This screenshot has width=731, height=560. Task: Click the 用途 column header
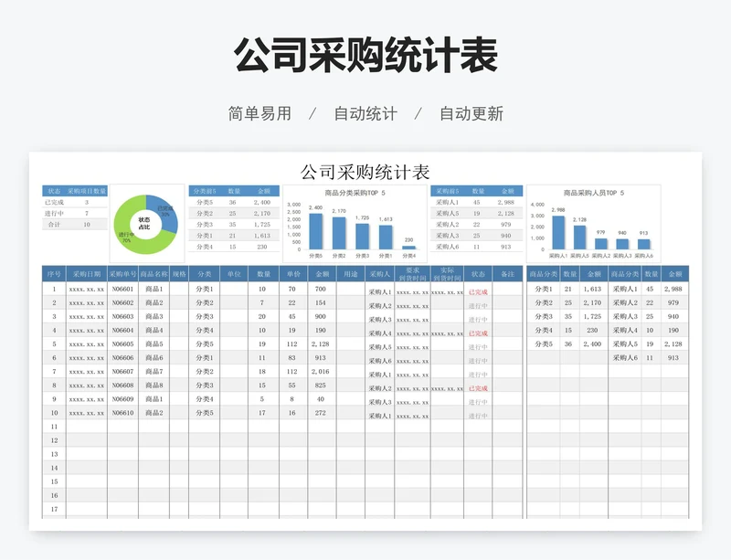[x=351, y=274]
